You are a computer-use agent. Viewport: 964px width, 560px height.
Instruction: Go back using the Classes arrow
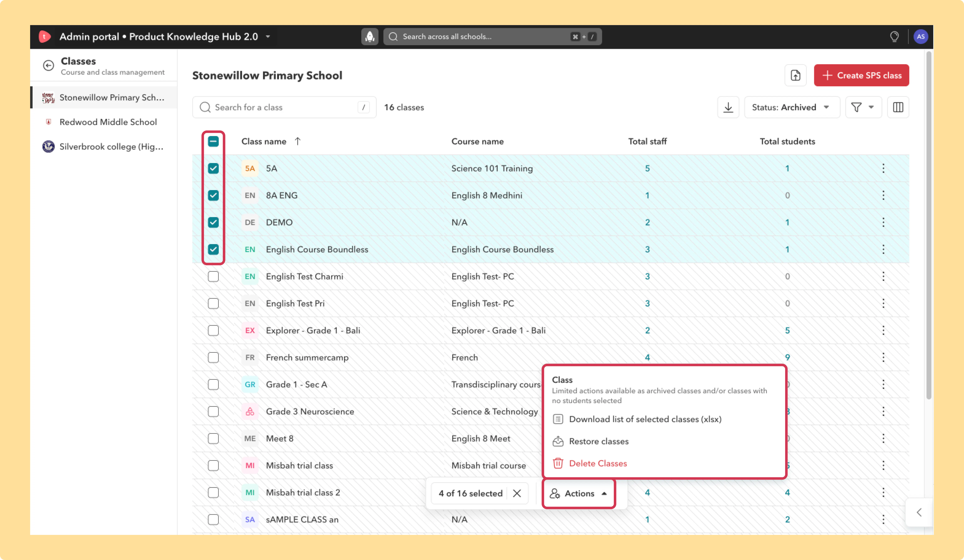pyautogui.click(x=49, y=66)
